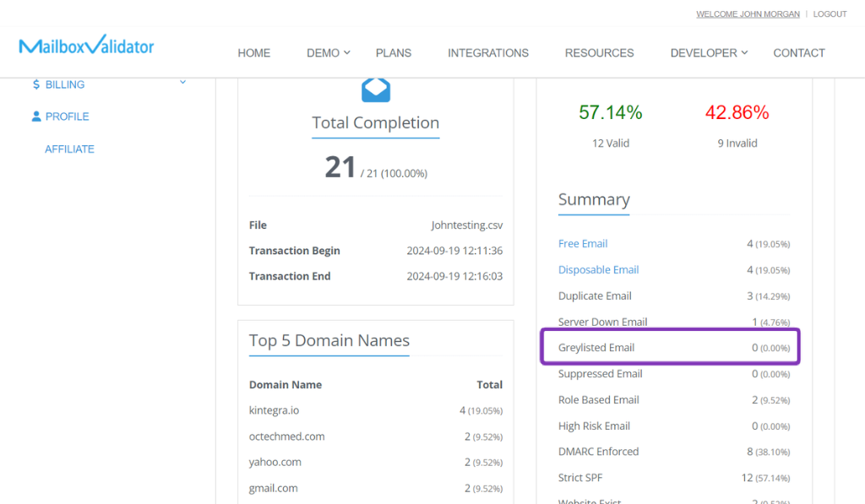Click the file name Johntesting.csv
865x504 pixels.
pyautogui.click(x=466, y=225)
